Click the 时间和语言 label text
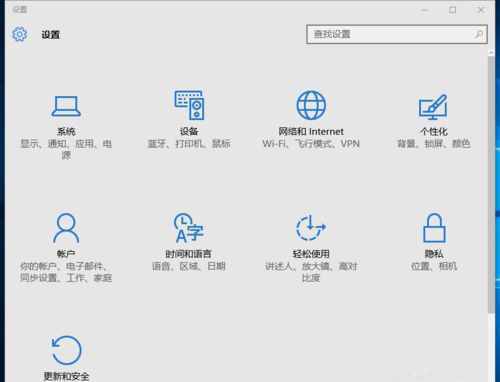 click(189, 254)
